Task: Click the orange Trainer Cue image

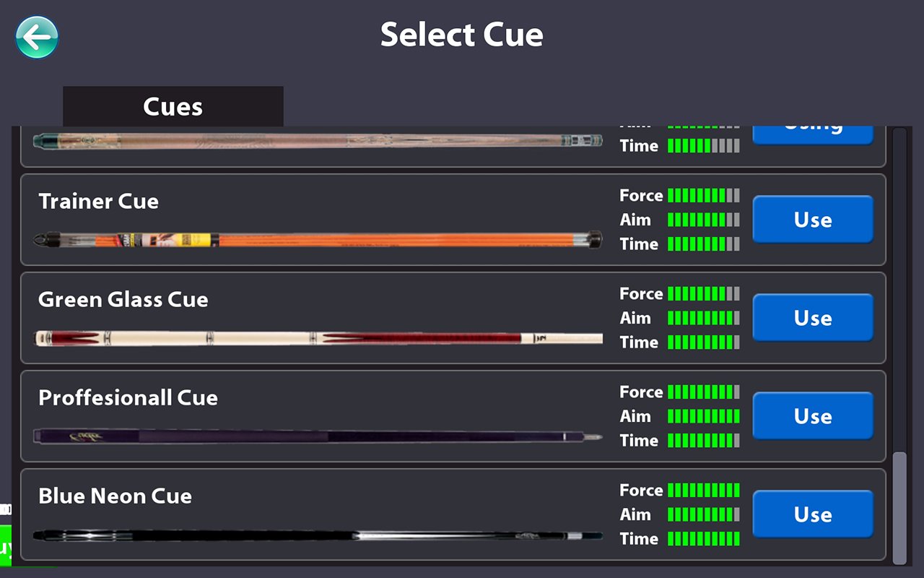Action: pos(318,239)
